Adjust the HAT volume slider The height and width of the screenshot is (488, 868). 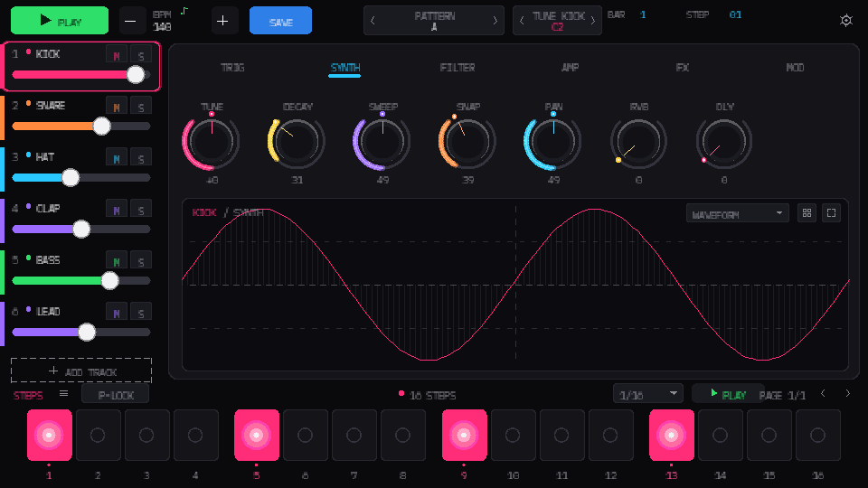80,178
